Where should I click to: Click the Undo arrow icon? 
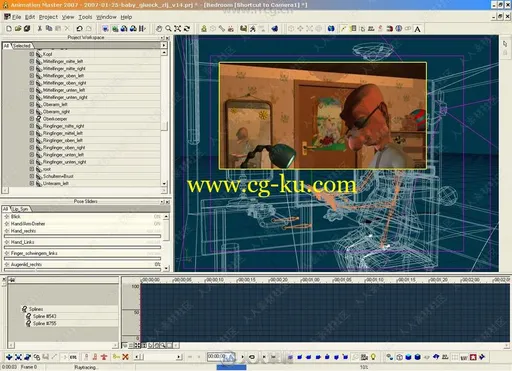79,29
